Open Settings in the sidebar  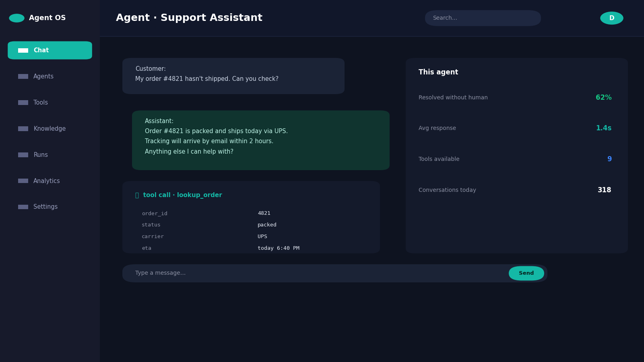point(50,207)
